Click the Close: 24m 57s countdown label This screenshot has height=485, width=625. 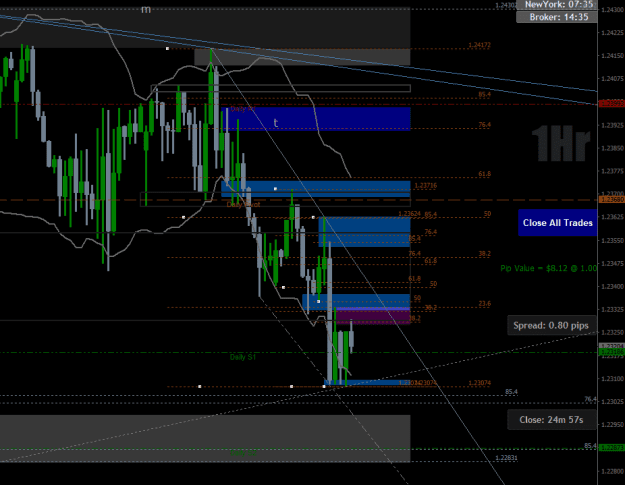[551, 420]
